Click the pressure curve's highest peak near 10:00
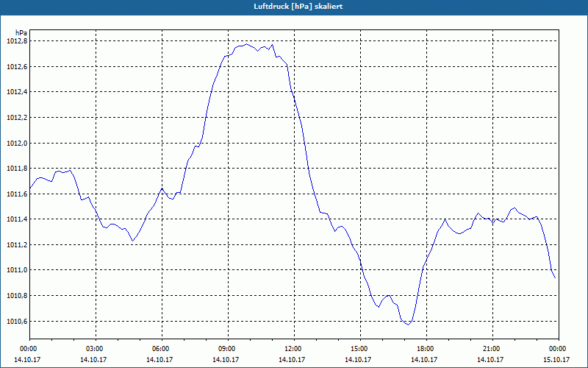 point(246,44)
